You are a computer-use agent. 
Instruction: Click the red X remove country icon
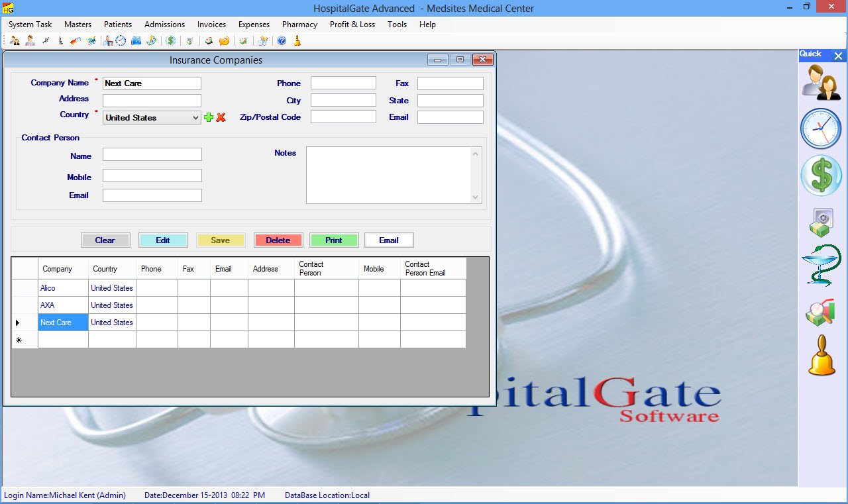coord(221,117)
